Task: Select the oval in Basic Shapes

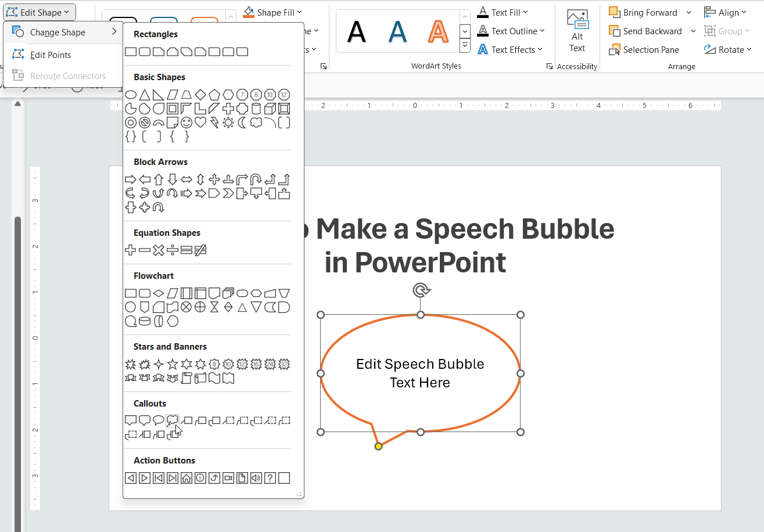Action: (x=131, y=95)
